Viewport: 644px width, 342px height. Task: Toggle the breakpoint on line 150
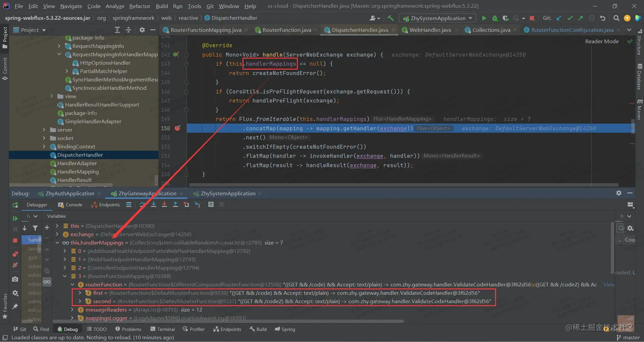[177, 128]
